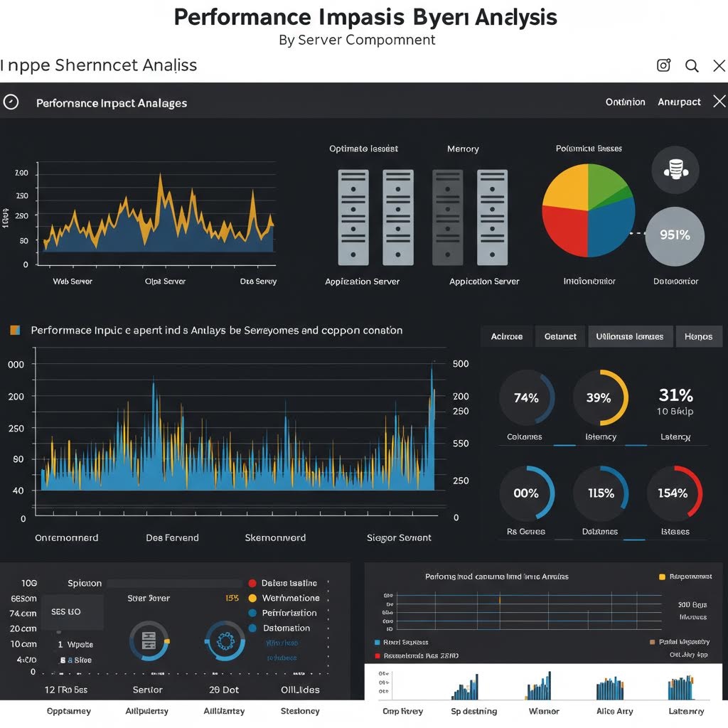This screenshot has width=728, height=728.
Task: Click the 951% gray circle indicator
Action: point(674,235)
